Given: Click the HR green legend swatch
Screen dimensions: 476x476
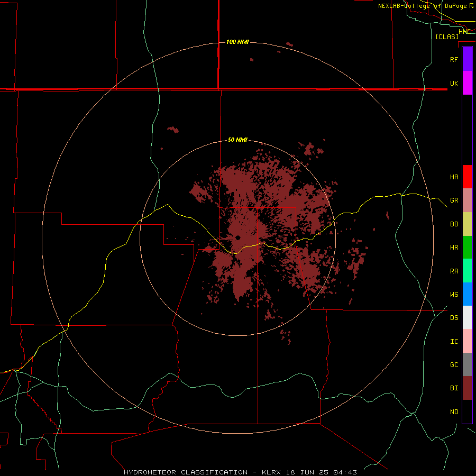Looking at the screenshot, I should 467,248.
